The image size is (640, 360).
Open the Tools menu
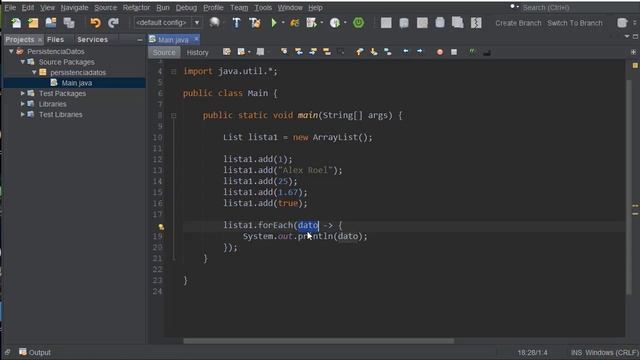[x=263, y=8]
